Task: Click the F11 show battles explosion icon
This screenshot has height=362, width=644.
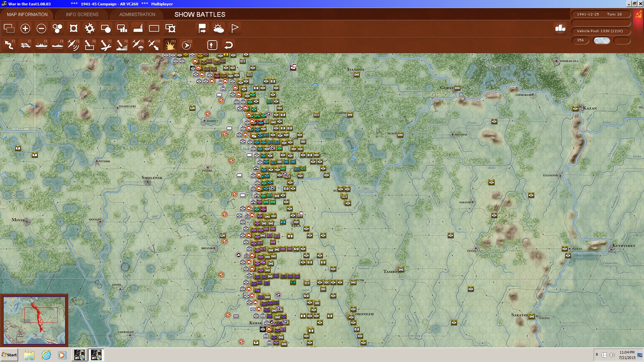Action: pos(170,45)
